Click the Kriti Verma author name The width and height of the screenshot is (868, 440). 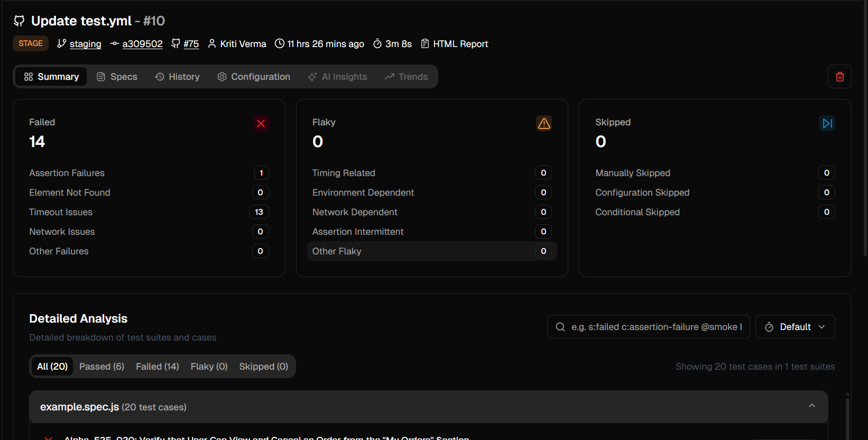point(243,44)
